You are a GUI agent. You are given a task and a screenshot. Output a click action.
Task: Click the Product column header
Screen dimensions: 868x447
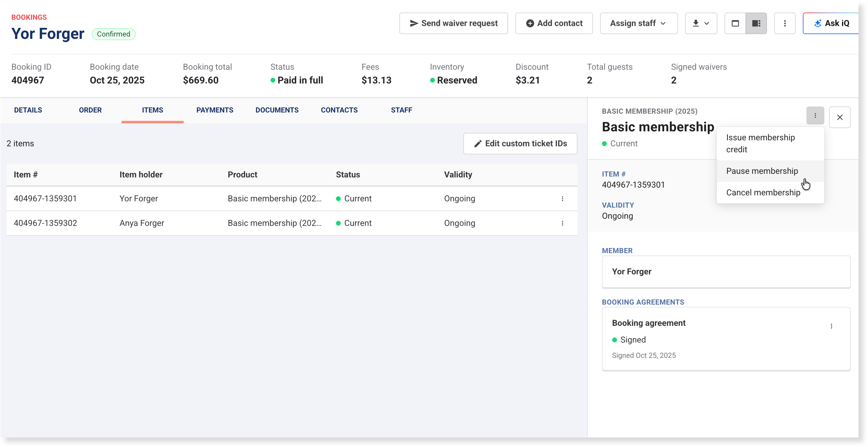coord(243,174)
